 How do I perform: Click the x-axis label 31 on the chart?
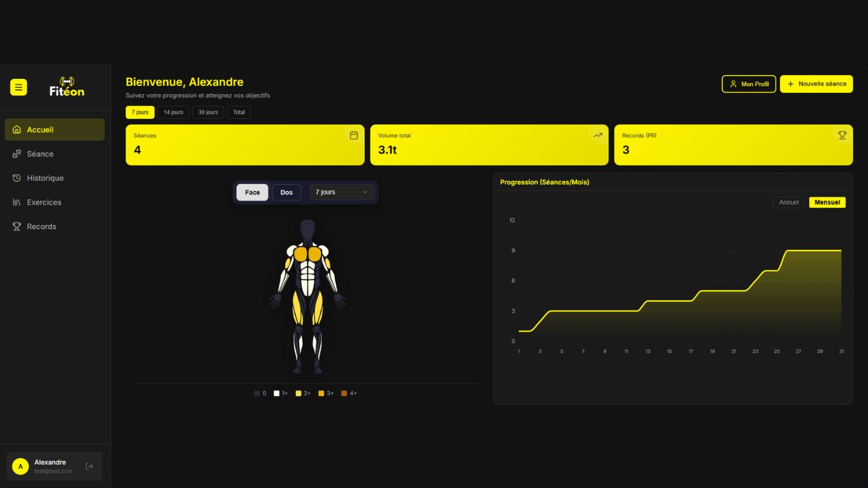(x=841, y=351)
